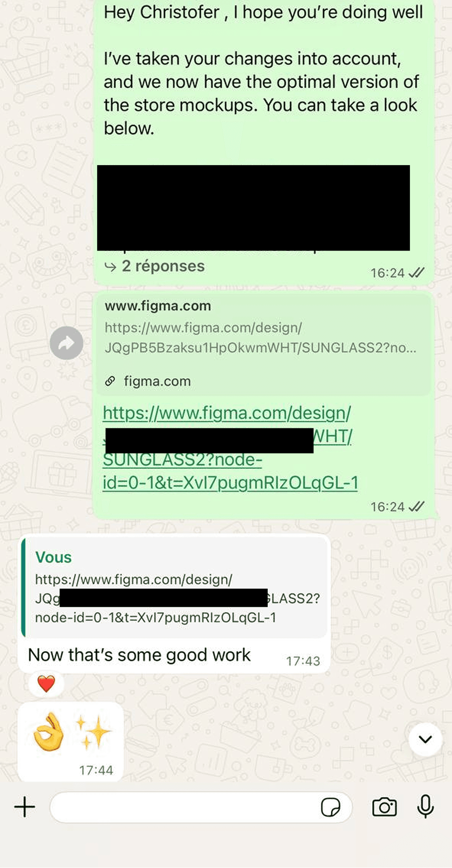Open the sticker picker in the message field
The height and width of the screenshot is (868, 452).
point(330,807)
